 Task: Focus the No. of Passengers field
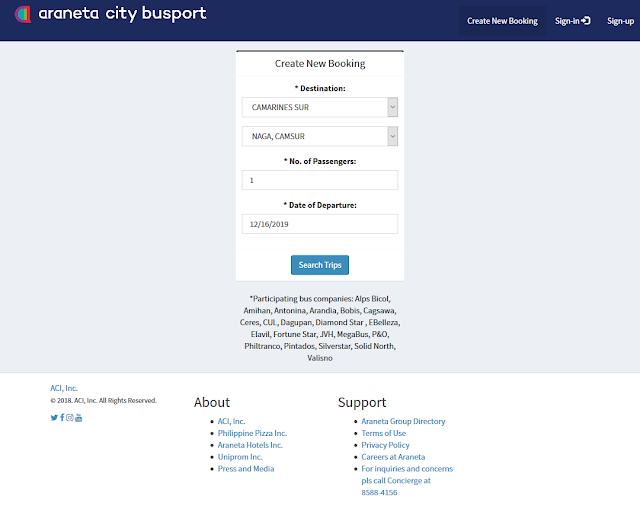coord(320,180)
